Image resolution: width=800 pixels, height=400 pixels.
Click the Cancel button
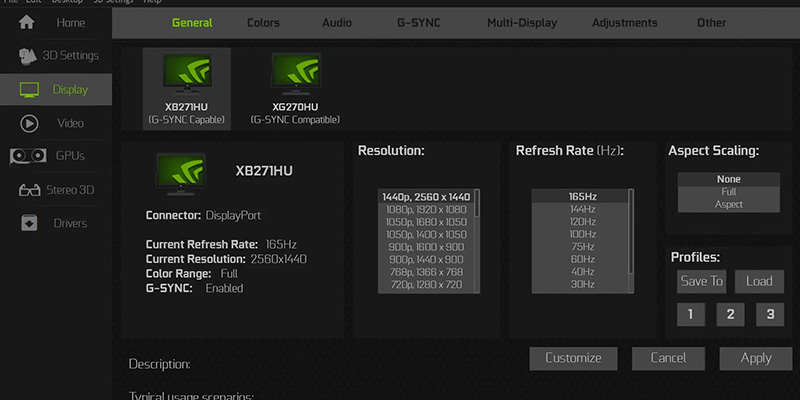coord(668,358)
